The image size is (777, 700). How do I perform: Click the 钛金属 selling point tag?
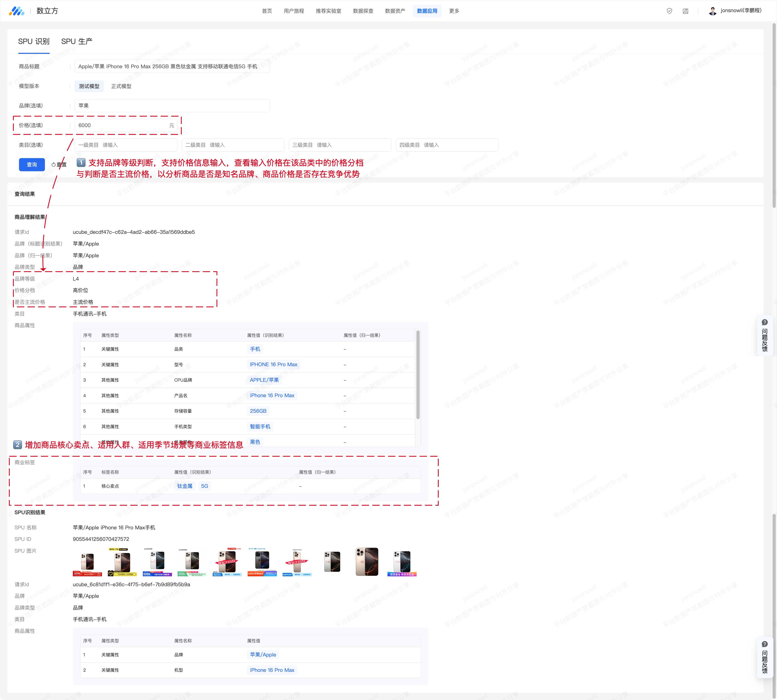(x=185, y=486)
